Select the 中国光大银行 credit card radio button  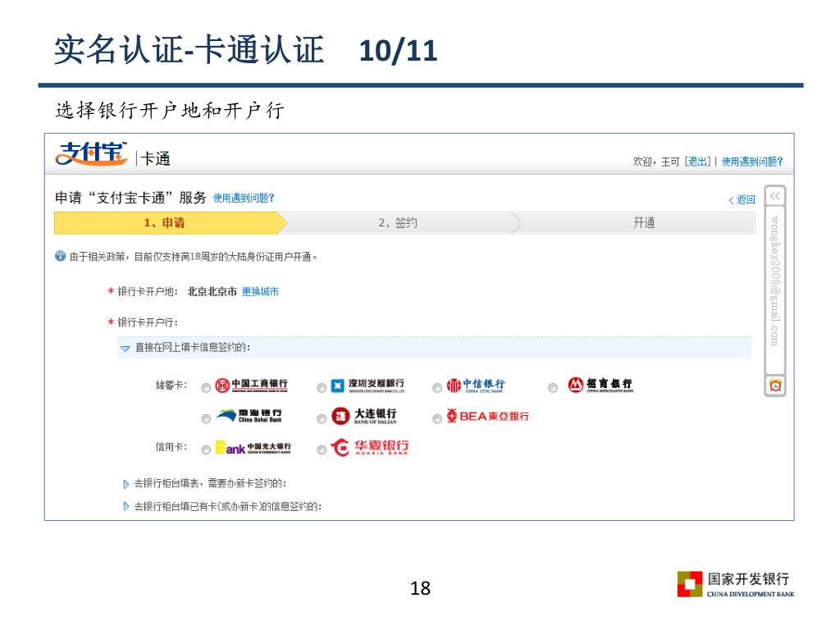pos(206,450)
